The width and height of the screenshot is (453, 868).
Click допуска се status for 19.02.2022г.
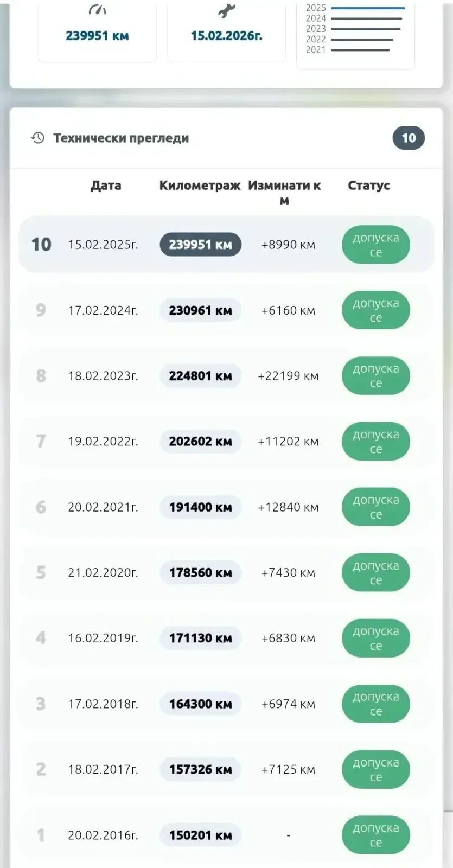coord(375,441)
